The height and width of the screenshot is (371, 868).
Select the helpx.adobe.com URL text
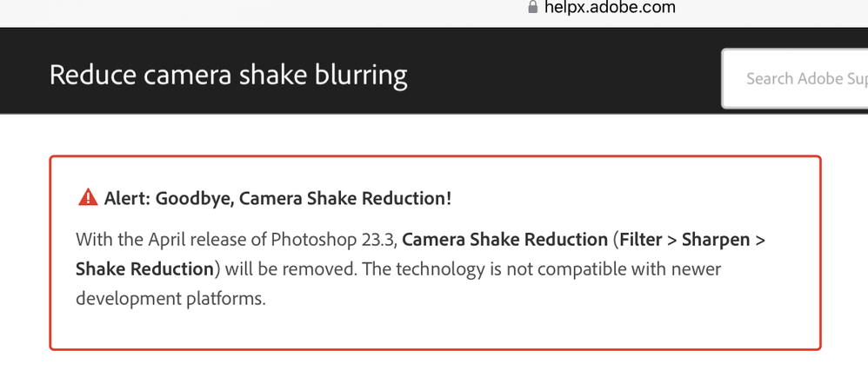point(609,7)
